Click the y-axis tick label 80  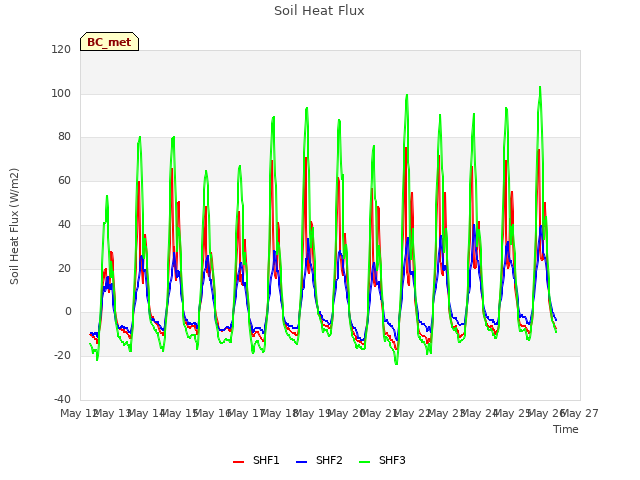64,137
